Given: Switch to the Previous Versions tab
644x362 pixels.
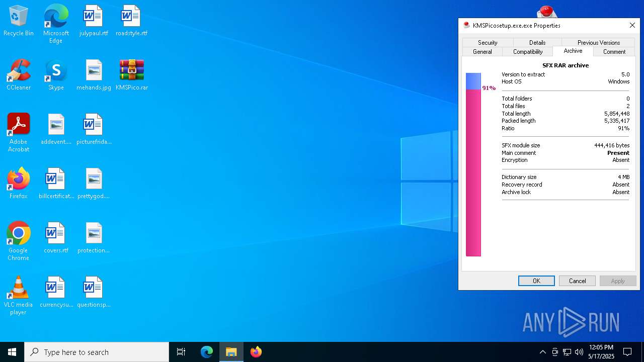Looking at the screenshot, I should [599, 43].
